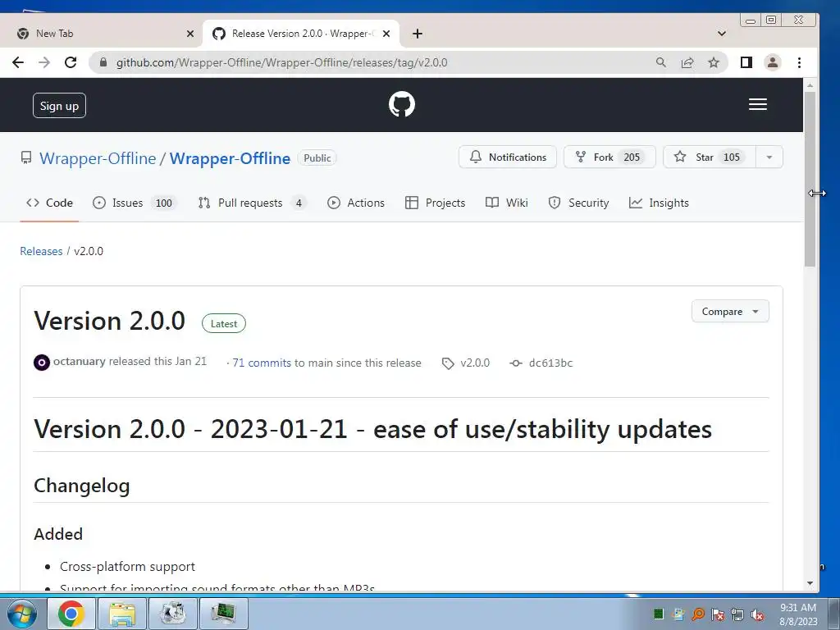The height and width of the screenshot is (630, 840).
Task: Open the Projects tab
Action: point(435,203)
